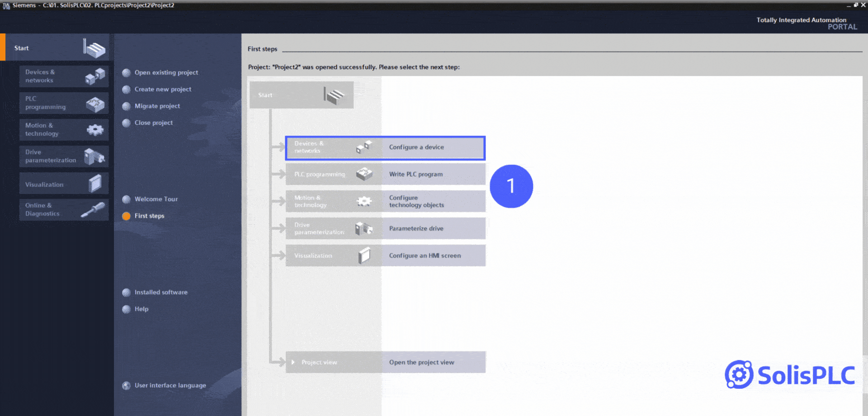Select the First steps radio bullet
Viewport: 868px width, 416px height.
(126, 216)
